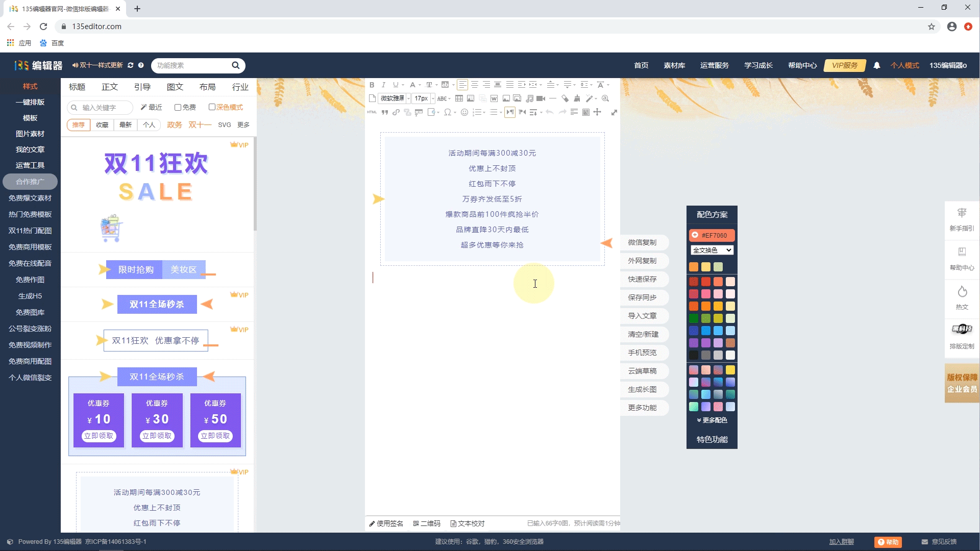The height and width of the screenshot is (551, 980).
Task: Toggle bold formatting in editor toolbar
Action: coord(372,85)
